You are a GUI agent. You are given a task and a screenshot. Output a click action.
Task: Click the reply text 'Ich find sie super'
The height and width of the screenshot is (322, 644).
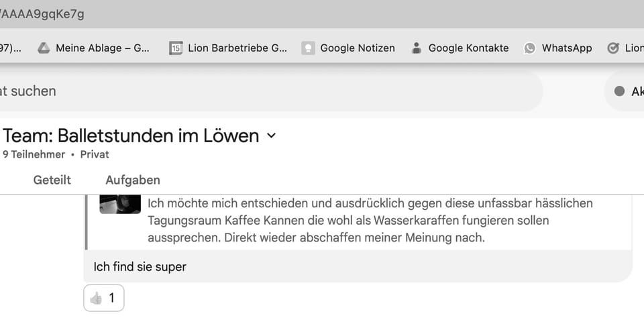(140, 267)
